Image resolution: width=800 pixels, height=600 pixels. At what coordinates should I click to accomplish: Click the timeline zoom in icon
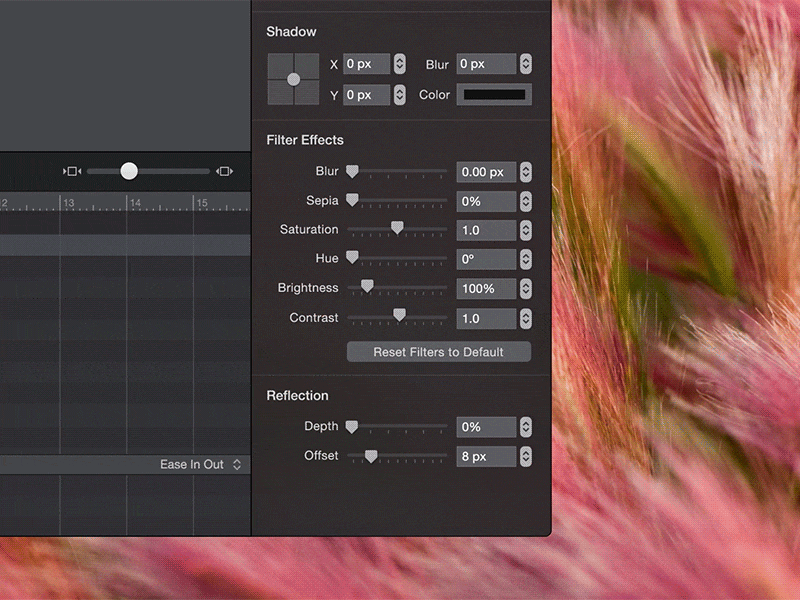223,171
